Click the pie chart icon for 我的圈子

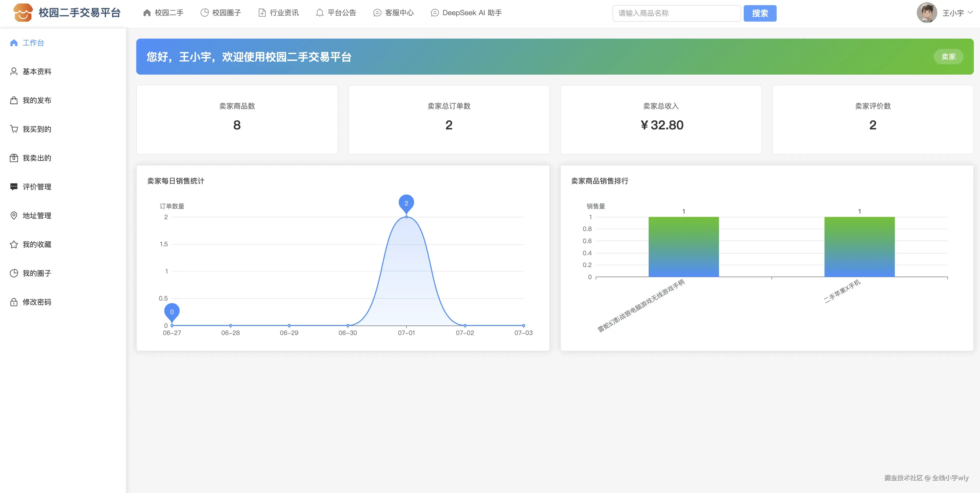click(x=14, y=273)
